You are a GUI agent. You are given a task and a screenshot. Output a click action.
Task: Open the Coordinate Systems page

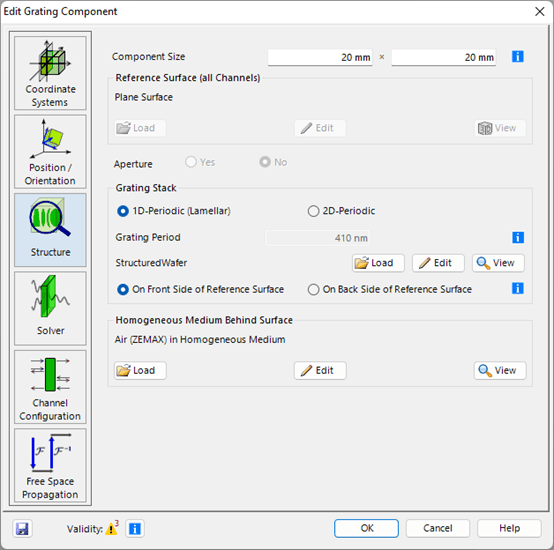click(50, 73)
